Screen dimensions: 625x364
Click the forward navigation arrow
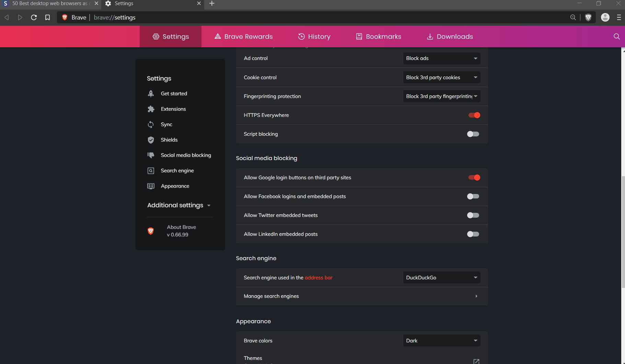click(20, 17)
